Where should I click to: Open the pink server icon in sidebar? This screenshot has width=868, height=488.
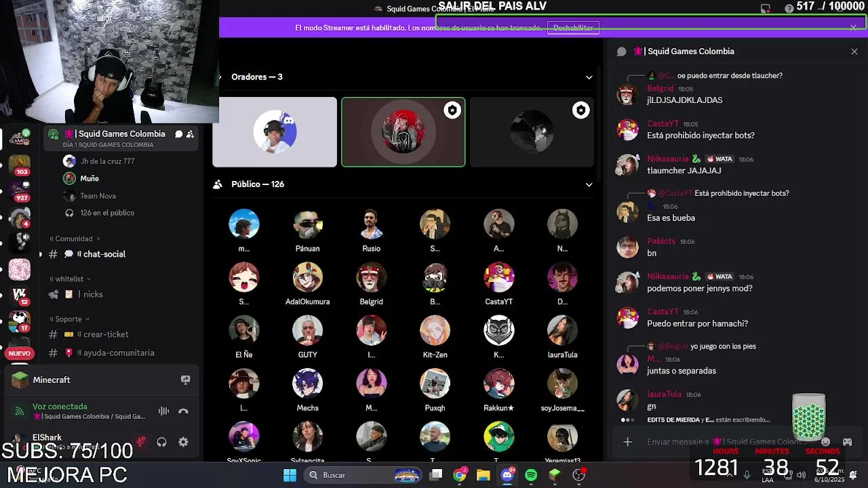pos(20,270)
